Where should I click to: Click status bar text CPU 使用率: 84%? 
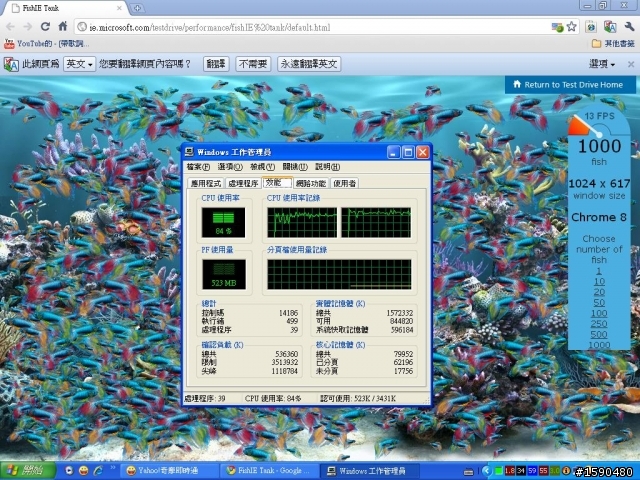pyautogui.click(x=273, y=398)
